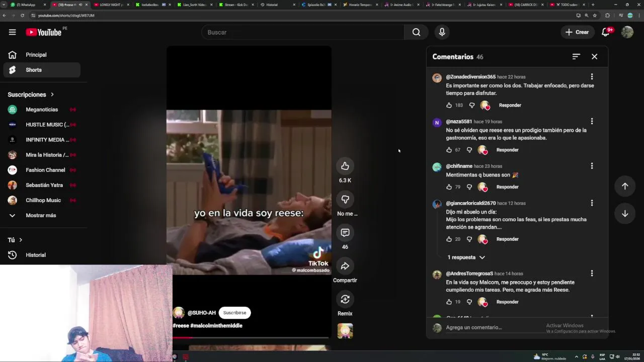Open the Tú section chevron
Image resolution: width=644 pixels, height=362 pixels.
click(x=21, y=240)
